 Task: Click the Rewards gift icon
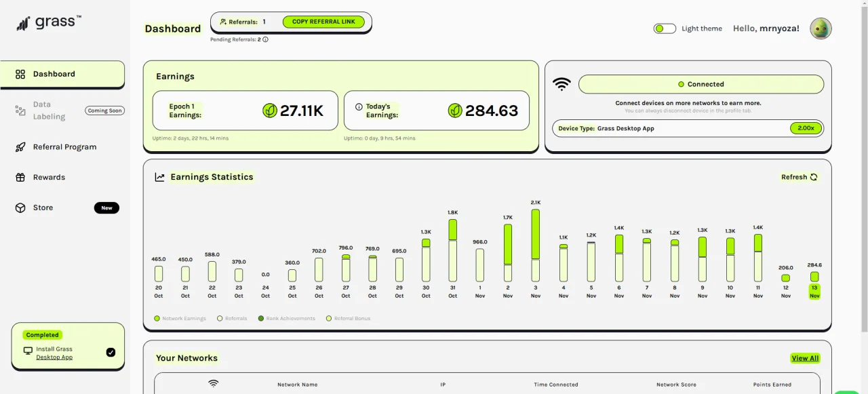(x=20, y=178)
